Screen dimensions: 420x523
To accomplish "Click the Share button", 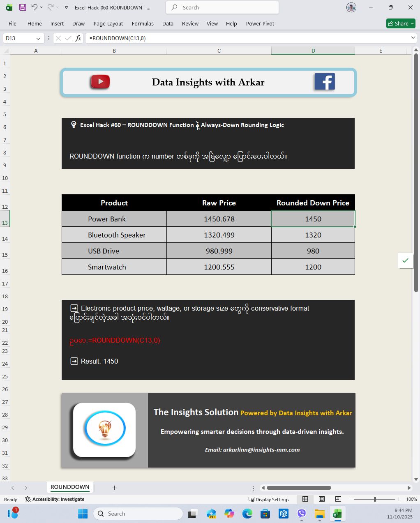I will pyautogui.click(x=400, y=23).
